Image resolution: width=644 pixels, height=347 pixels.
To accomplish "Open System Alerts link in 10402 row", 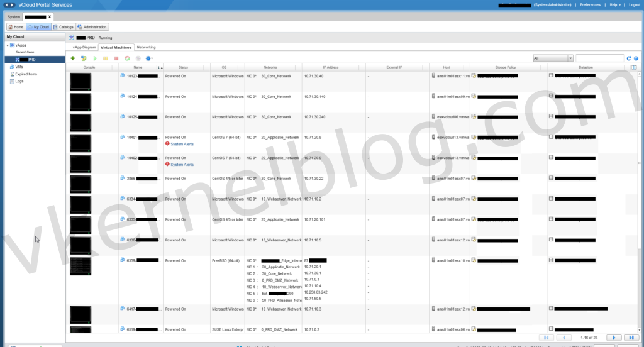I will (x=182, y=165).
